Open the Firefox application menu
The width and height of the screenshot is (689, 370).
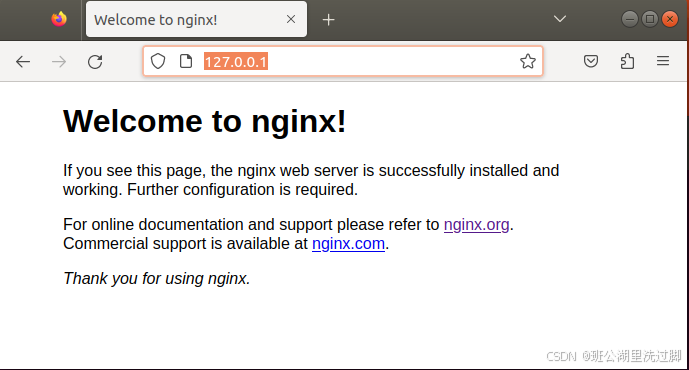click(663, 61)
